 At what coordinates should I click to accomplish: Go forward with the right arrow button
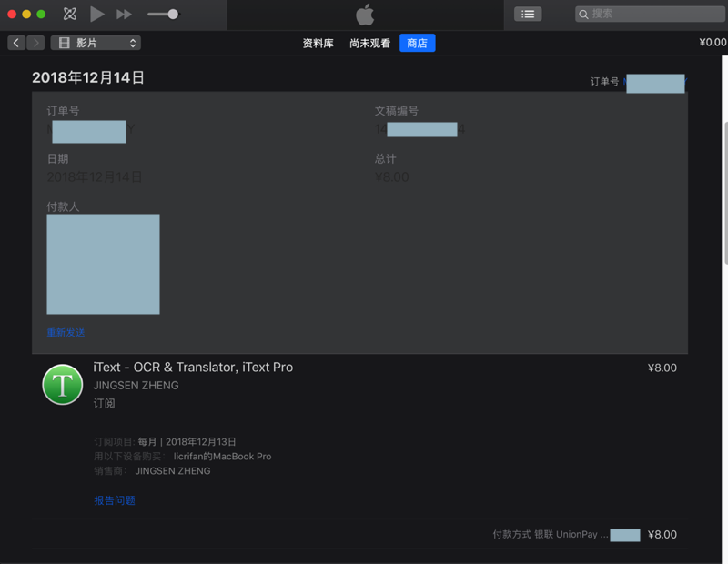(35, 43)
